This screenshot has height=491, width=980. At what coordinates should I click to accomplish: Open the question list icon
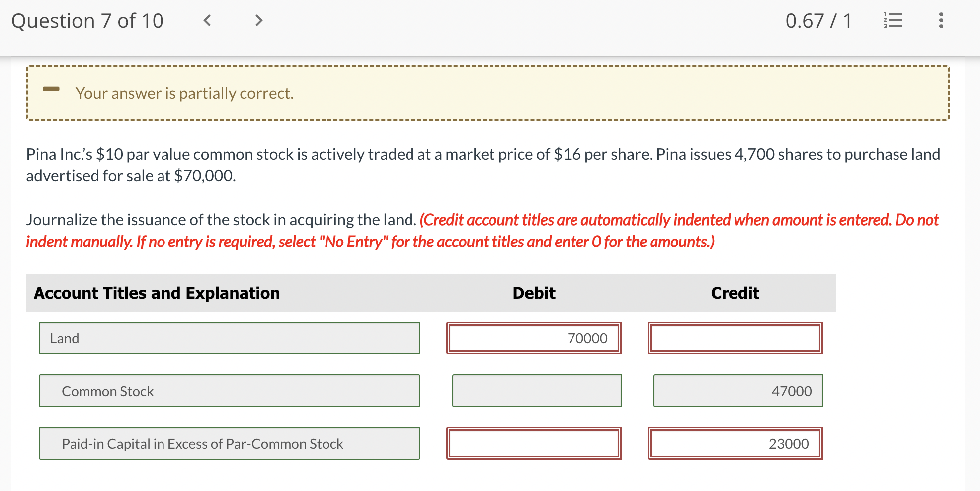[893, 21]
